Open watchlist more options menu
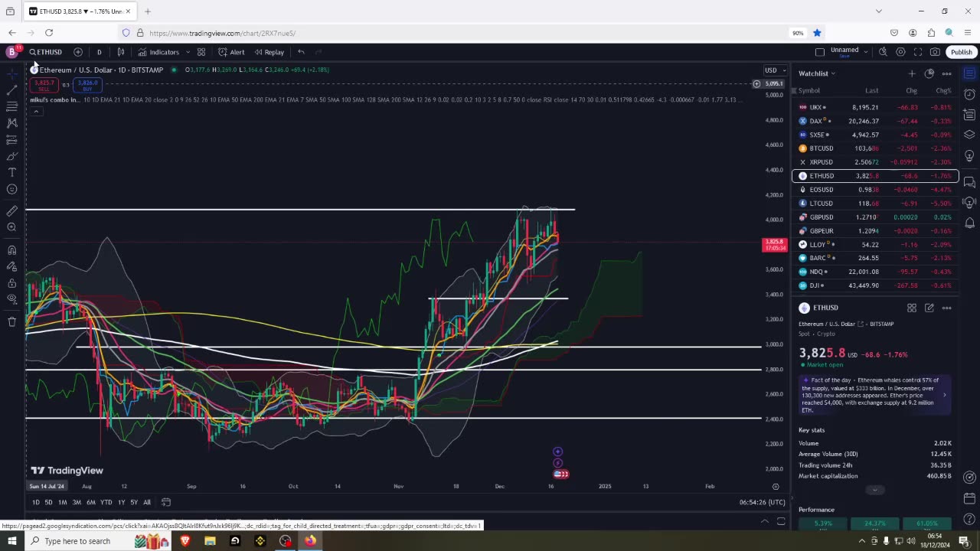980x551 pixels. click(947, 73)
